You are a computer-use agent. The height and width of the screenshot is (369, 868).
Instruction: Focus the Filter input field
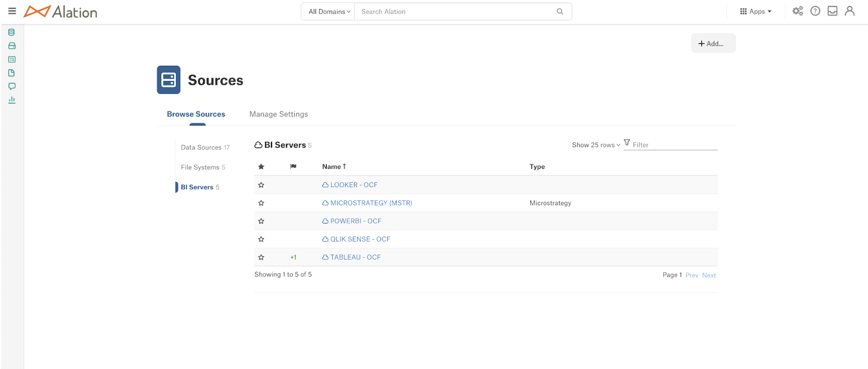coord(675,145)
